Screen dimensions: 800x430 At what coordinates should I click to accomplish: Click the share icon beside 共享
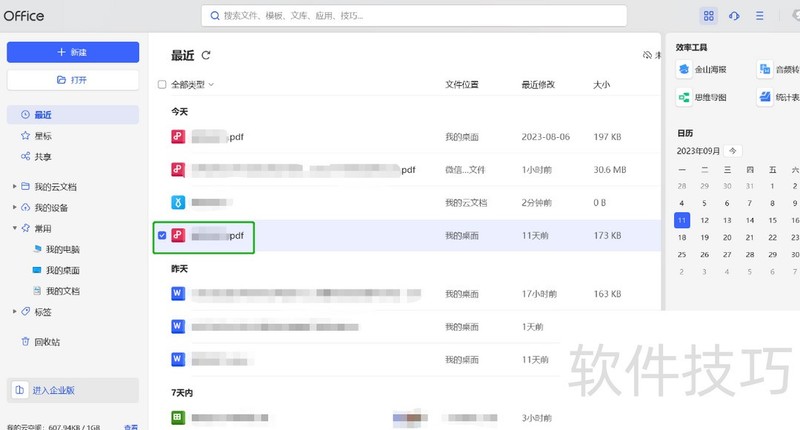[25, 156]
